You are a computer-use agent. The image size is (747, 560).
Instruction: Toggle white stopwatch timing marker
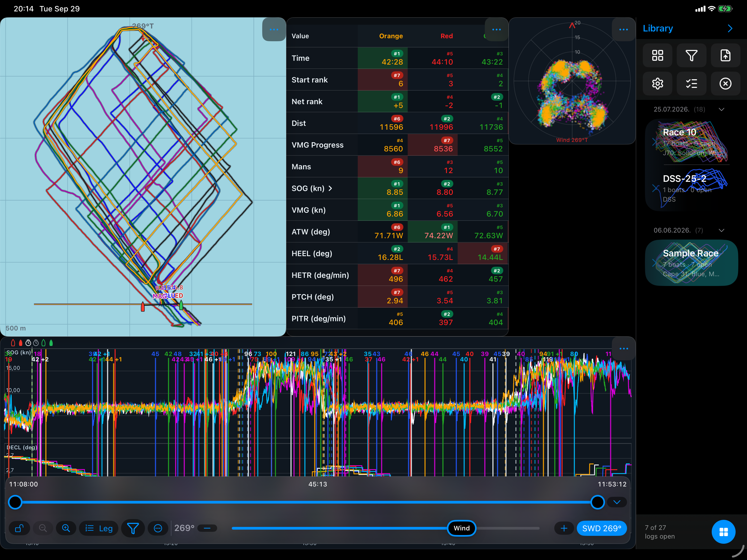pos(29,343)
